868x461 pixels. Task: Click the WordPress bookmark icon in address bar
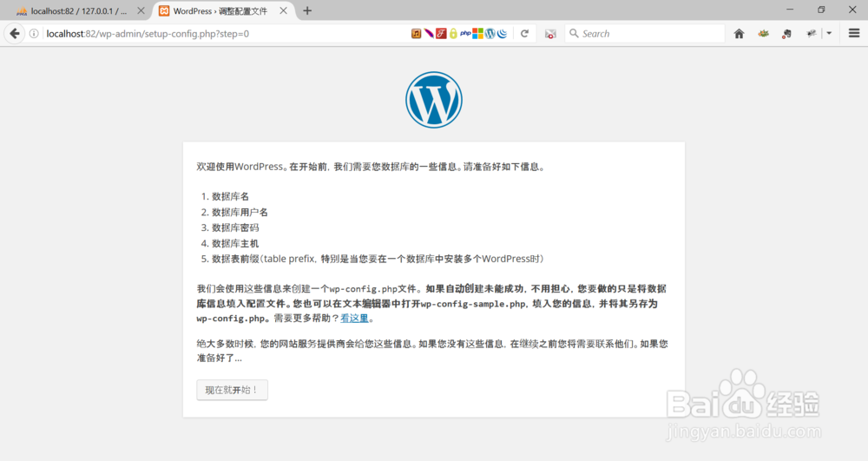click(490, 34)
